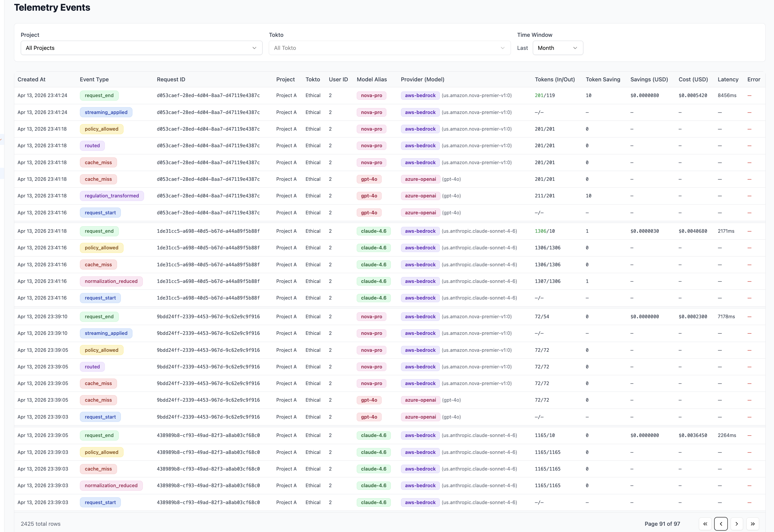Screen dimensions: 774x532
Task: Click the Cost (USD) column header
Action: tap(693, 79)
